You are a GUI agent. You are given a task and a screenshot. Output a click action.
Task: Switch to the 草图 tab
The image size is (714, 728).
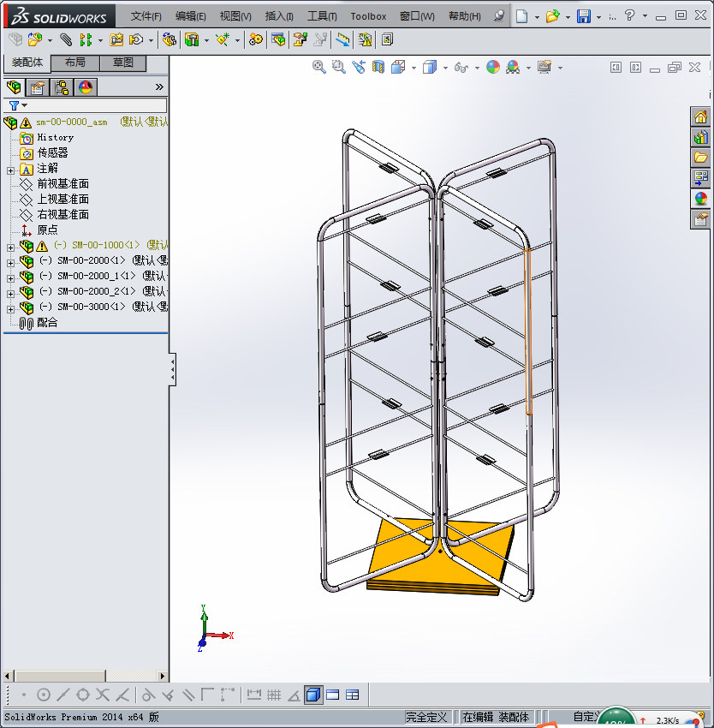123,63
